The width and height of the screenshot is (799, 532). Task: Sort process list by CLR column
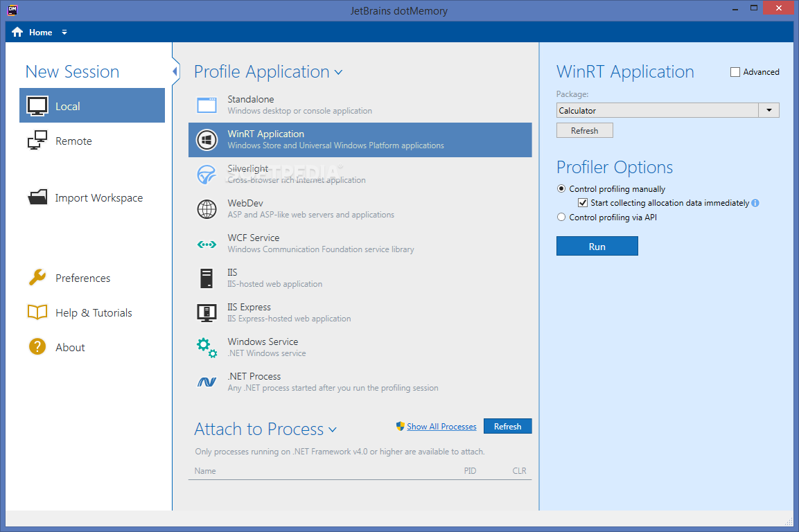point(519,471)
